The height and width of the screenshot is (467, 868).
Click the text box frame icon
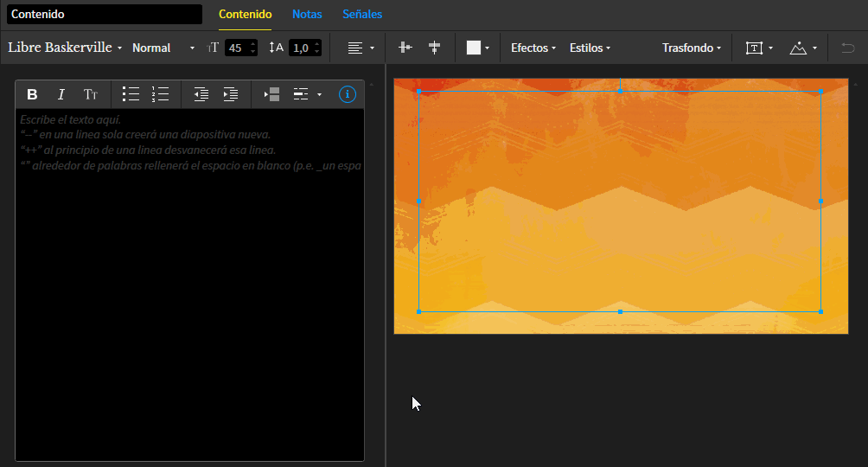754,48
